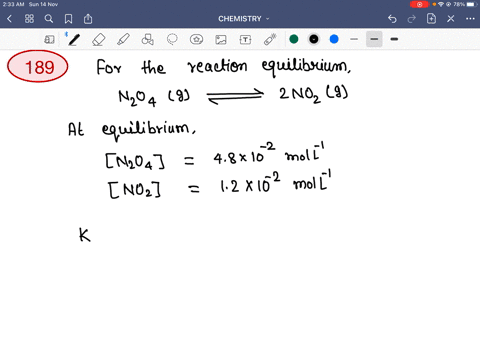Select the Lasso selection tool
This screenshot has width=480, height=360.
(172, 40)
